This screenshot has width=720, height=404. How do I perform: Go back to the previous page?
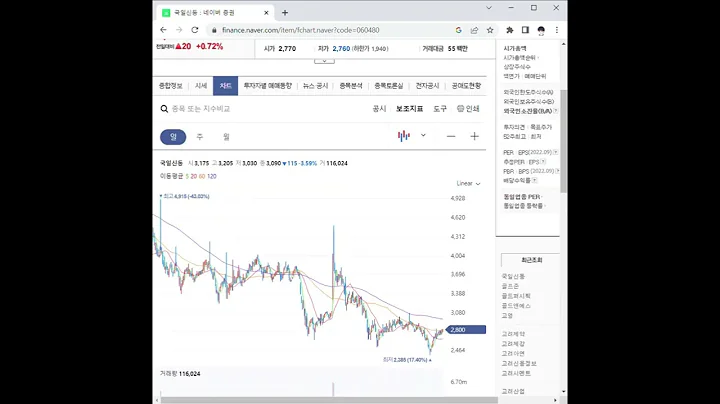pos(163,30)
